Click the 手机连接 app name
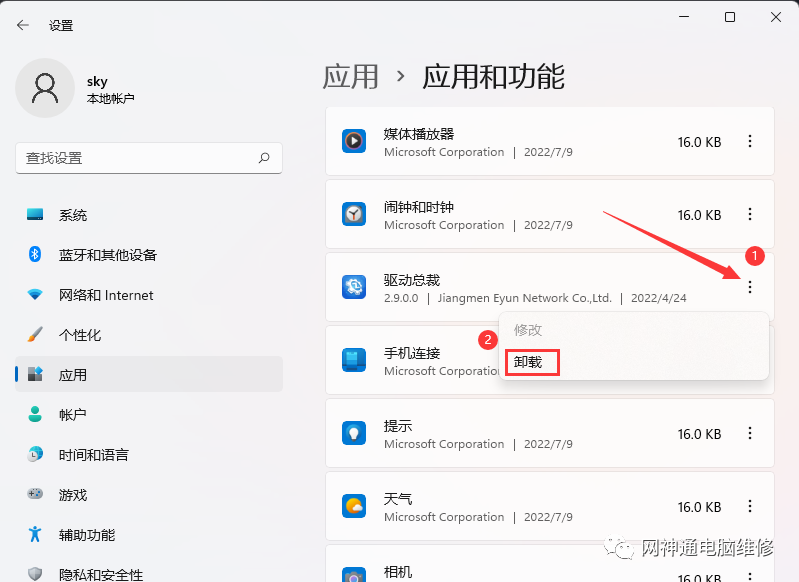Image resolution: width=799 pixels, height=582 pixels. click(412, 353)
